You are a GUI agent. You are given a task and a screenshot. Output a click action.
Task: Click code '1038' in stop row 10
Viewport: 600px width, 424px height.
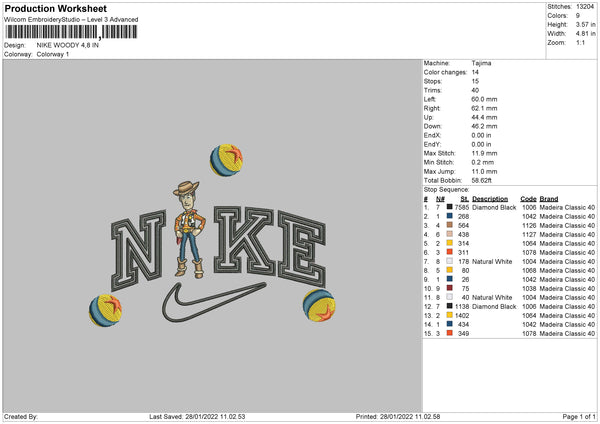click(x=529, y=289)
